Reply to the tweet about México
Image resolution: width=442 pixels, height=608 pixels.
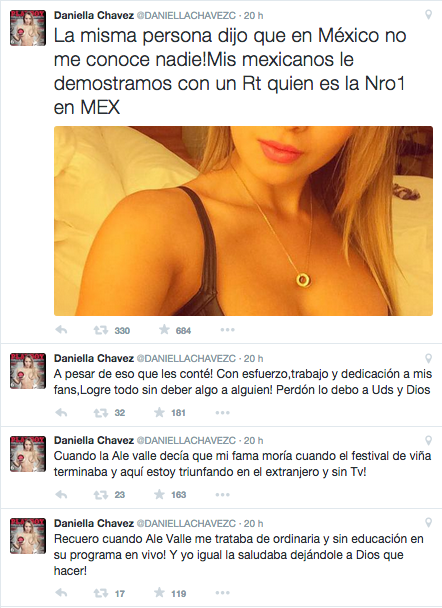click(x=61, y=330)
